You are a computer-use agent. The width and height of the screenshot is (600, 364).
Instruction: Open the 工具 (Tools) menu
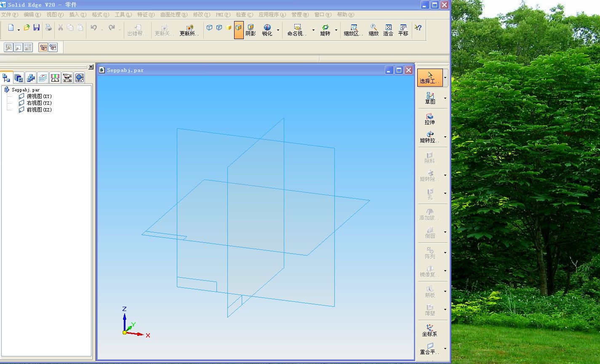click(x=123, y=15)
